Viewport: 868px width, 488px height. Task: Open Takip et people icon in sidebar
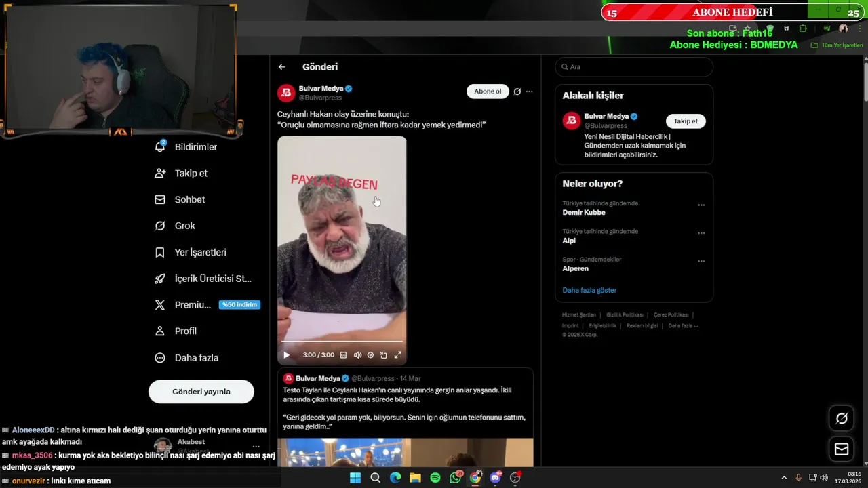coord(160,173)
